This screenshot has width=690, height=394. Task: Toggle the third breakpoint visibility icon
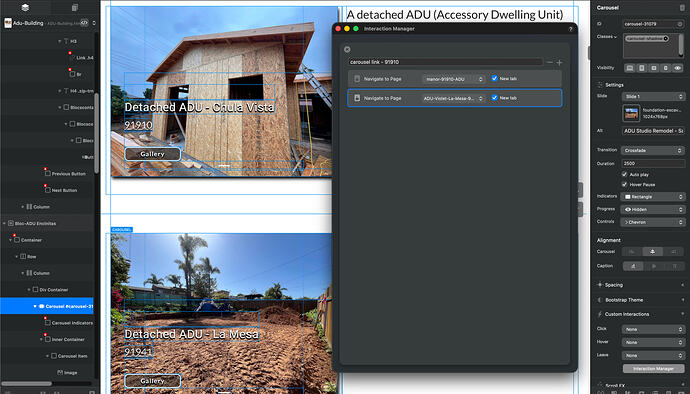click(x=653, y=68)
